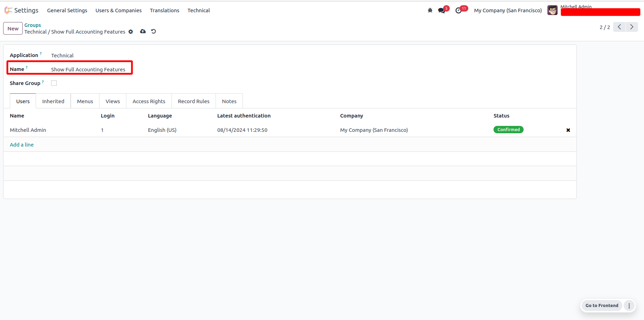
Task: Click the New button
Action: coord(13,29)
